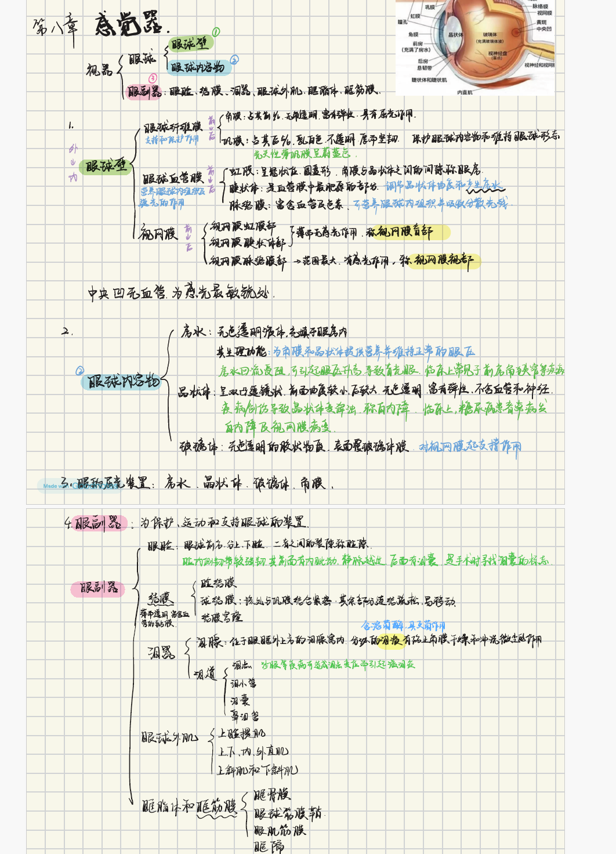Click the line 中央凹无血管 为感光最敏锐处
The width and height of the screenshot is (616, 854).
pos(179,292)
